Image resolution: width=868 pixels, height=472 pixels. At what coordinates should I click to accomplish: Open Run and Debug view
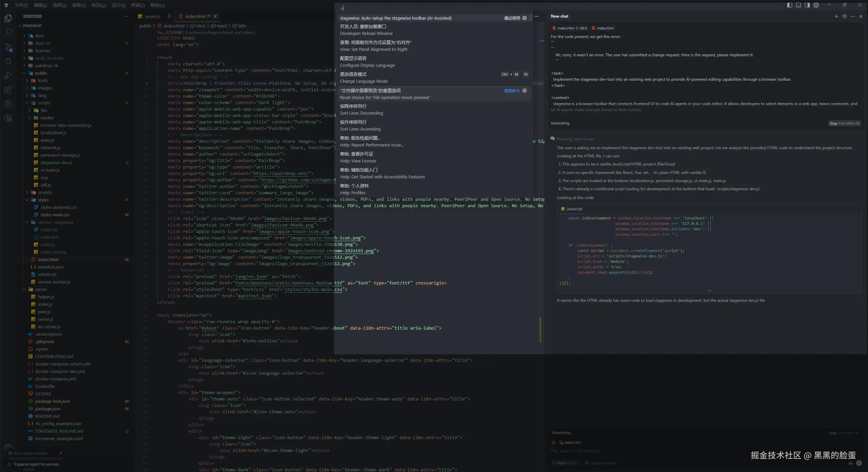coord(8,75)
